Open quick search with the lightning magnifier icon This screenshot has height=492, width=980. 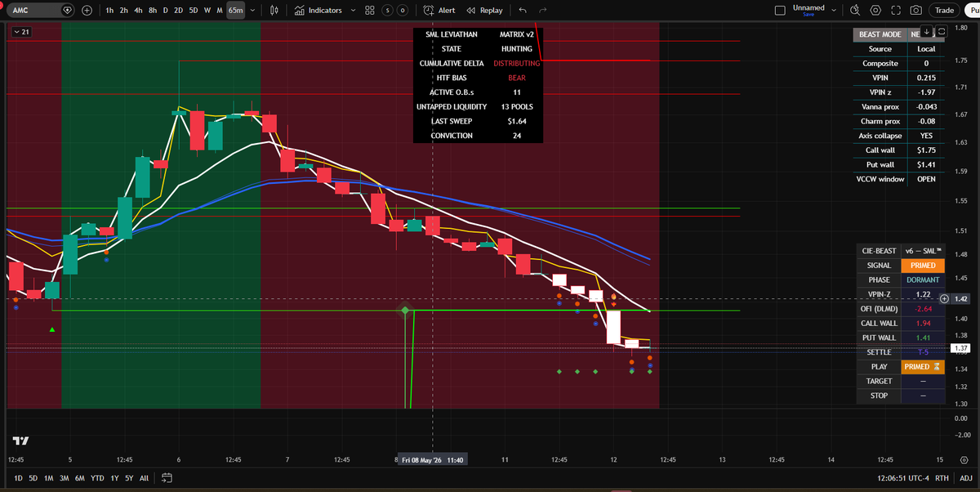[x=855, y=11]
